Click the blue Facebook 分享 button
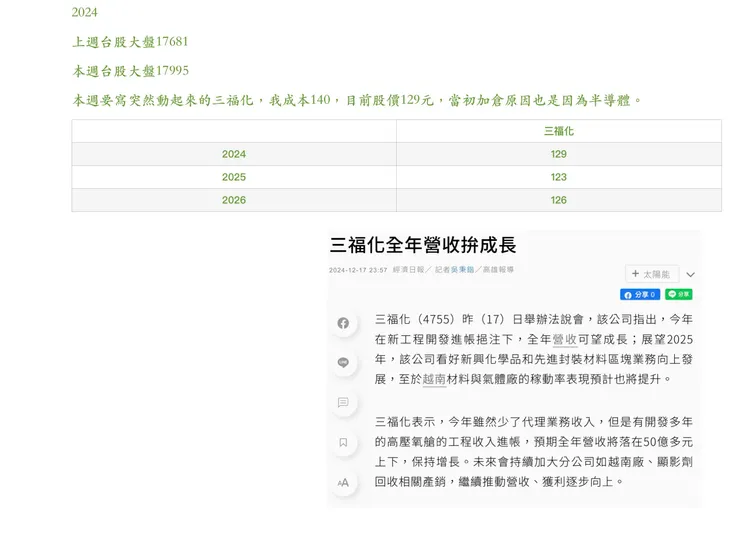This screenshot has width=740, height=538. pos(640,294)
